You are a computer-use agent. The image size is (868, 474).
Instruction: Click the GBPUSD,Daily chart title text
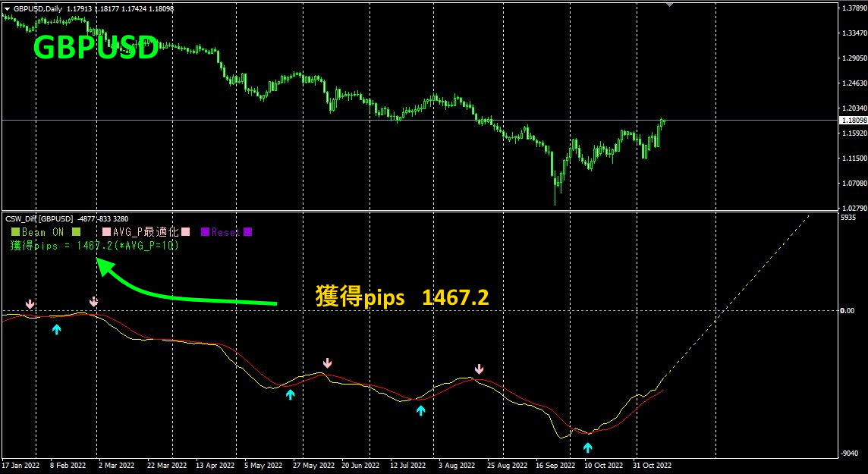(x=38, y=9)
